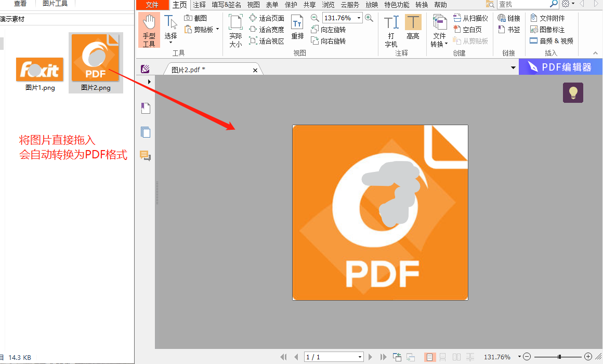Image resolution: width=603 pixels, height=364 pixels.
Task: Toggle continuous page scrolling mode
Action: pos(443,357)
